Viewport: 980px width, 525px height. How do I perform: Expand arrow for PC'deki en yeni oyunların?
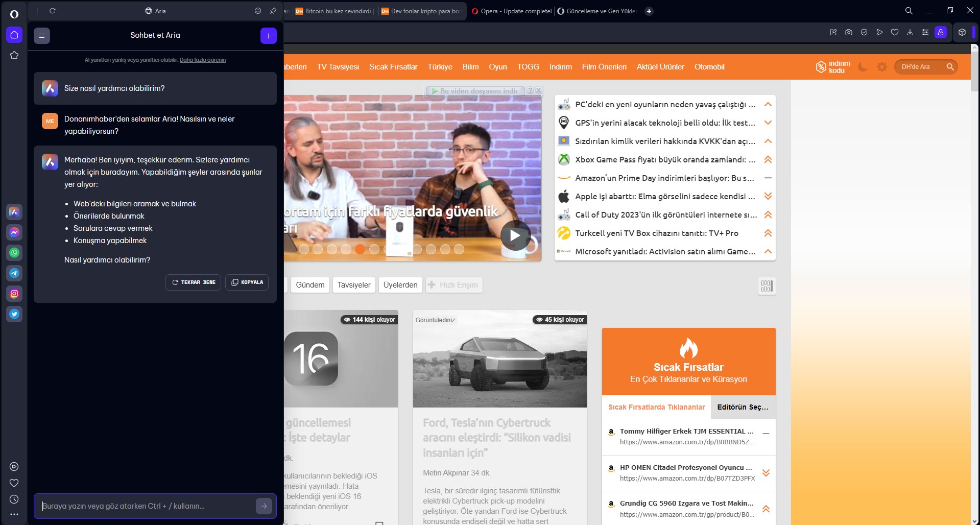tap(768, 105)
